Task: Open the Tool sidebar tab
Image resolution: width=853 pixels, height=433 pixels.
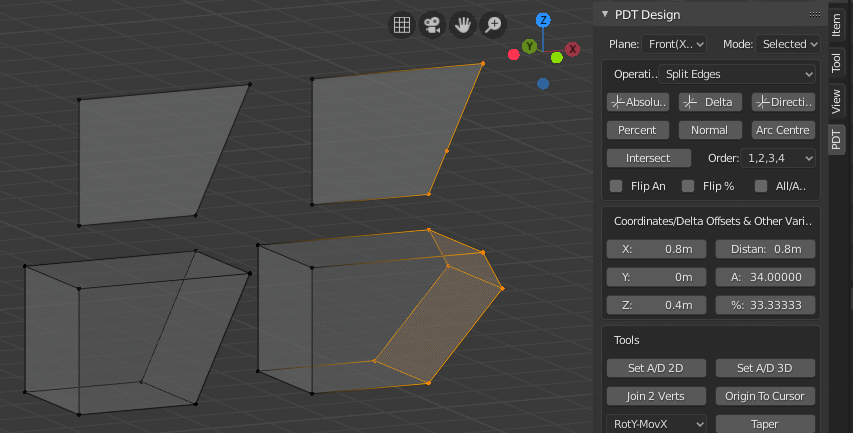Action: tap(837, 63)
